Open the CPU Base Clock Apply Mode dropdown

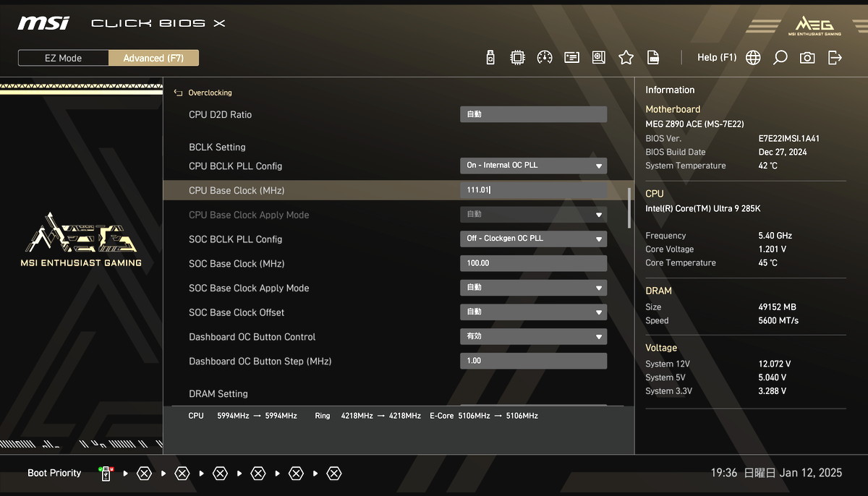click(x=533, y=215)
